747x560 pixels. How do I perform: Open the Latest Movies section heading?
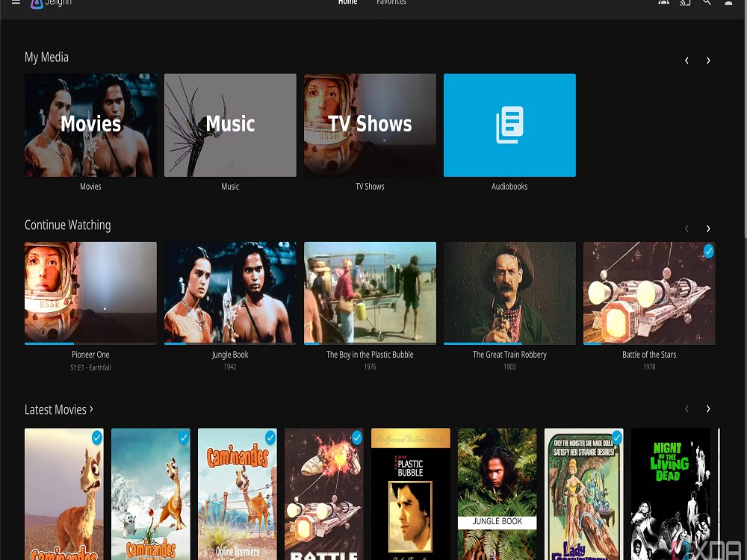pyautogui.click(x=58, y=409)
